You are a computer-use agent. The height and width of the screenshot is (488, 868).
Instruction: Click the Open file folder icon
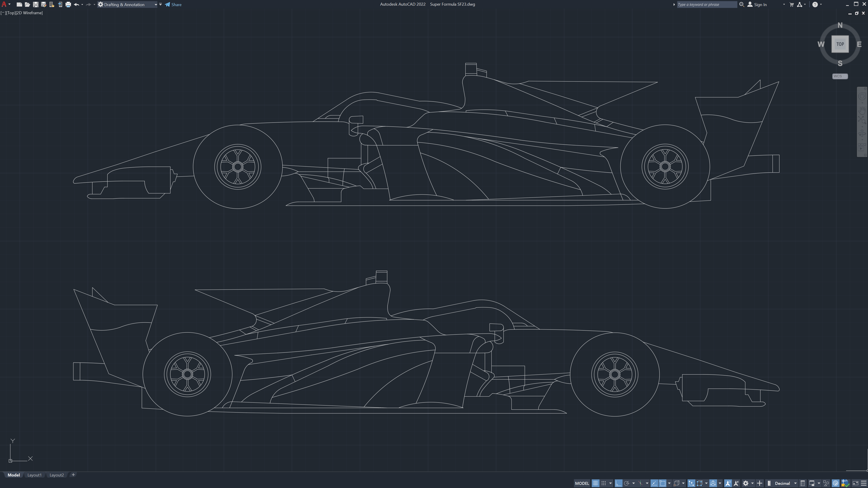coord(27,4)
